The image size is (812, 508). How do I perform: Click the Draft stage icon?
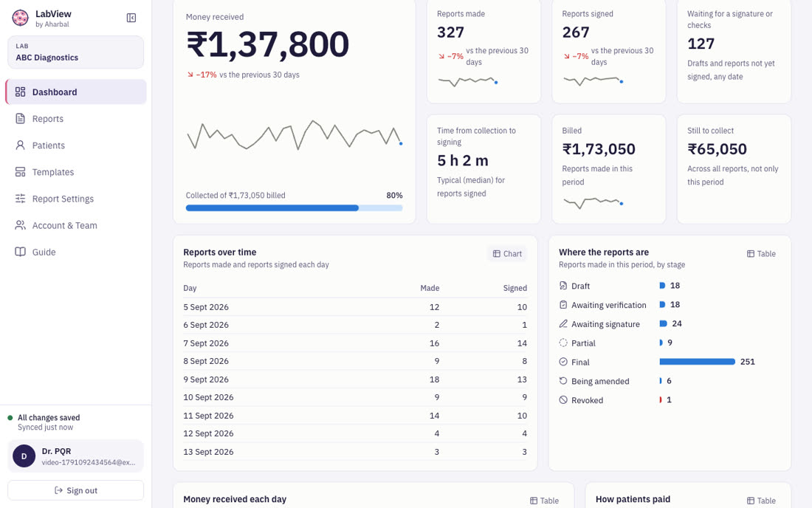point(563,286)
